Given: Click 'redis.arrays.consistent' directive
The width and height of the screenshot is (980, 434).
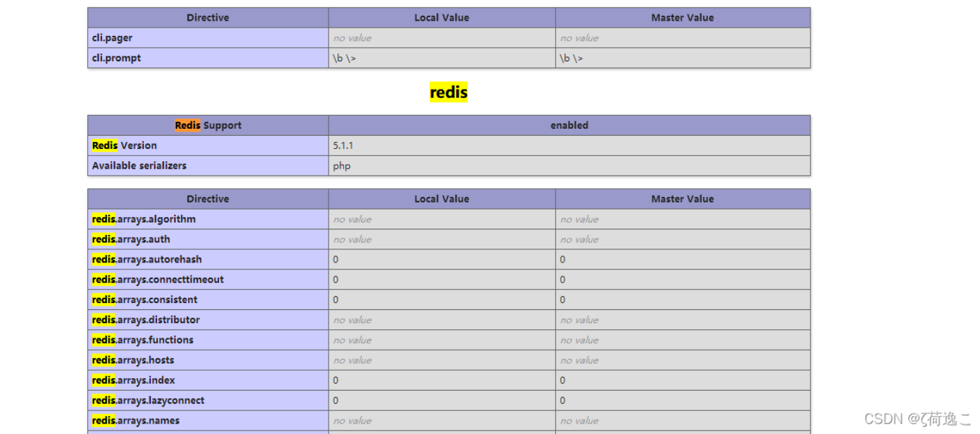Looking at the screenshot, I should click(208, 299).
